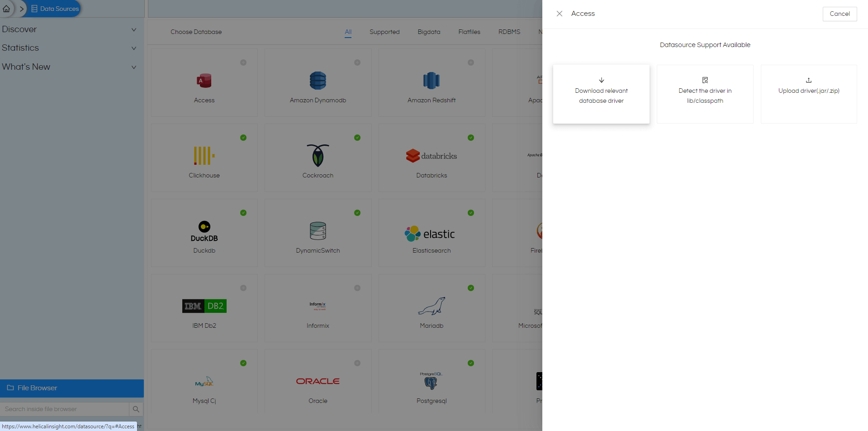
Task: Choose Detect the driver in lib/classpath
Action: coord(705,94)
